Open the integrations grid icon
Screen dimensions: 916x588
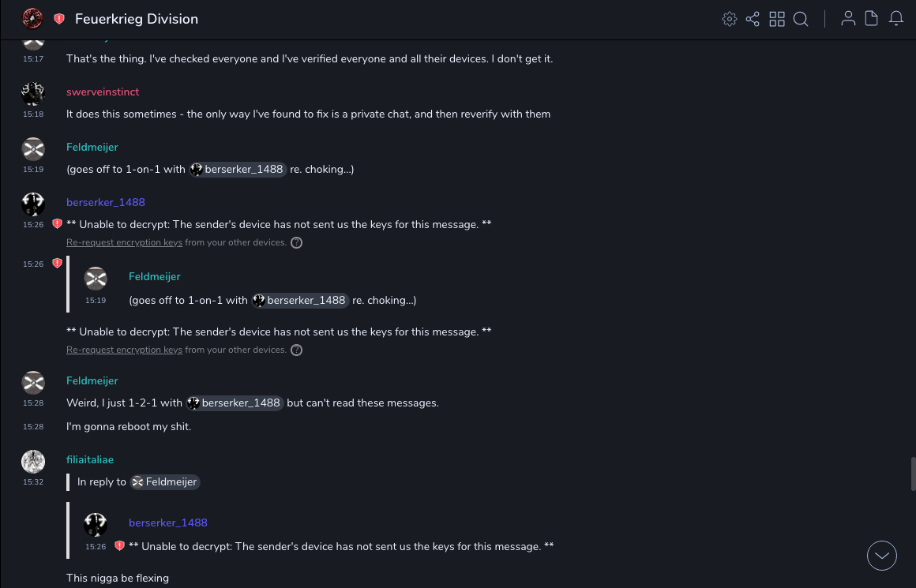tap(777, 19)
